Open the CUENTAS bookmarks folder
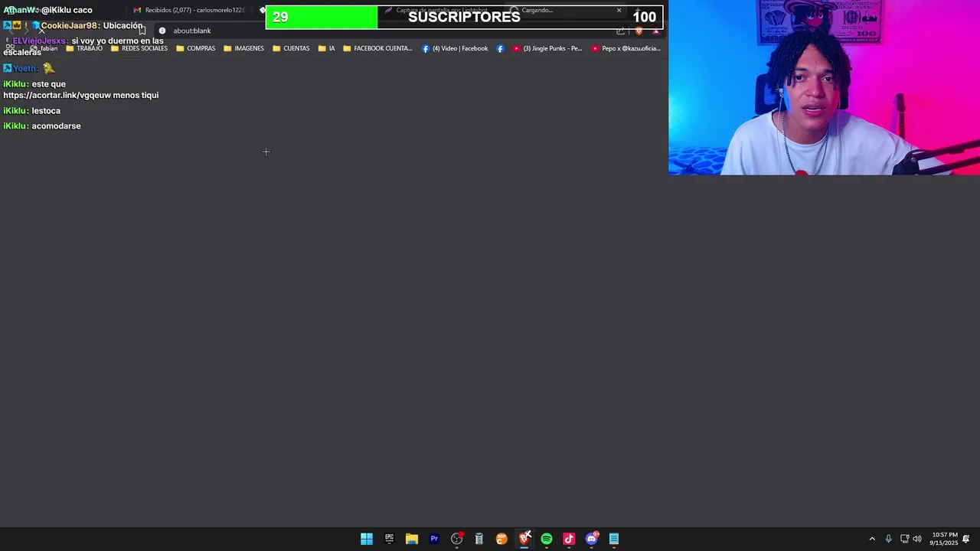Screen dimensions: 980x551 click(291, 48)
